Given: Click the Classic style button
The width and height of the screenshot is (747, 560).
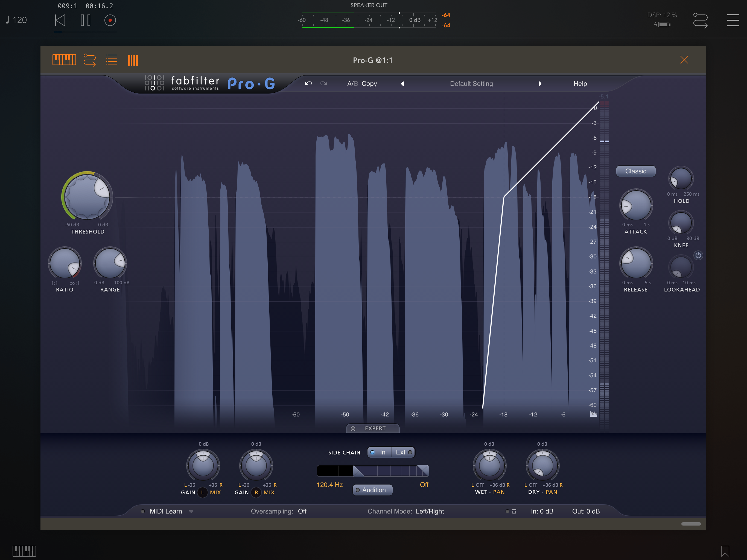Looking at the screenshot, I should coord(635,171).
